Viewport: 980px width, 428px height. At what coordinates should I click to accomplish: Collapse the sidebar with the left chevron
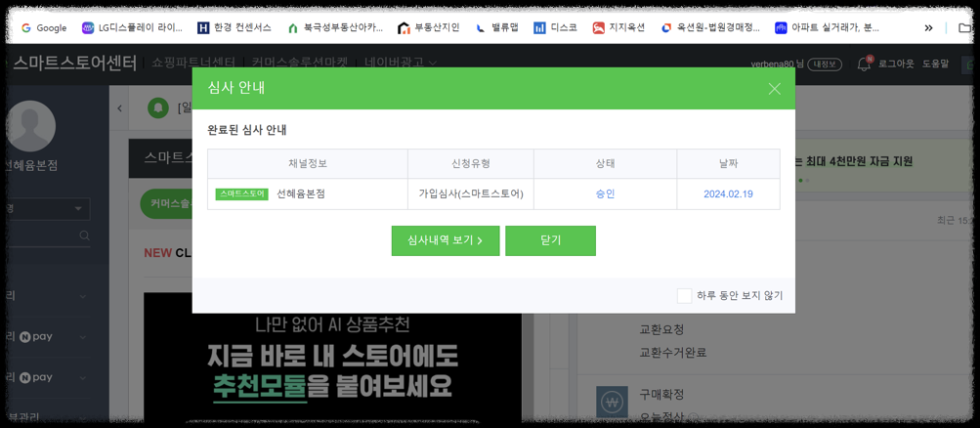[x=119, y=108]
